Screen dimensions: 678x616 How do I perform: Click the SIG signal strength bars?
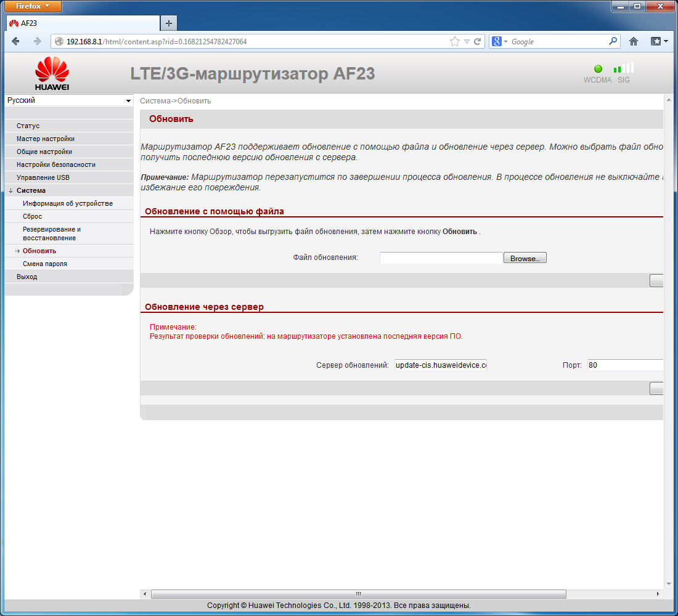tap(624, 67)
